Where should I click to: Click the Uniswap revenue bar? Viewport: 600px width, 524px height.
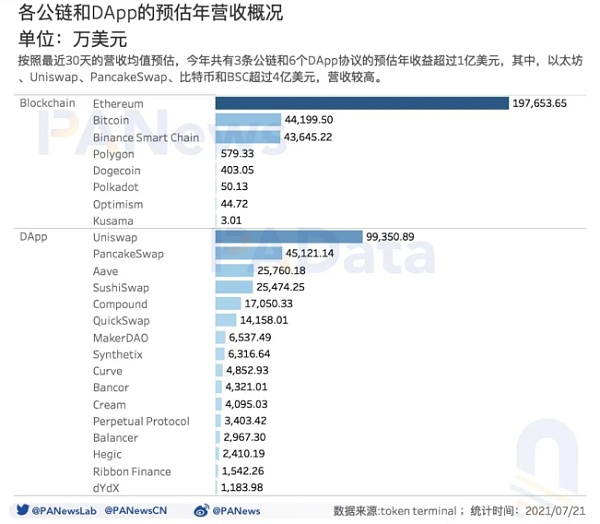[x=289, y=237]
